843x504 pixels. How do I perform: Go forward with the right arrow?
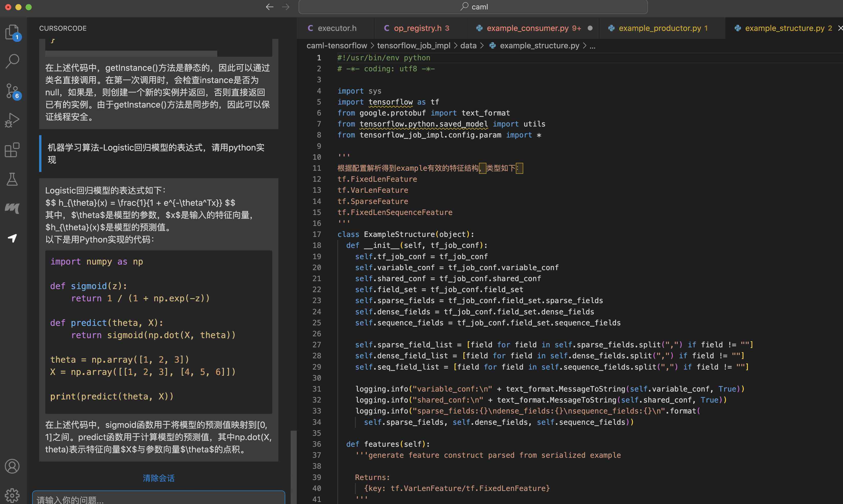click(286, 7)
